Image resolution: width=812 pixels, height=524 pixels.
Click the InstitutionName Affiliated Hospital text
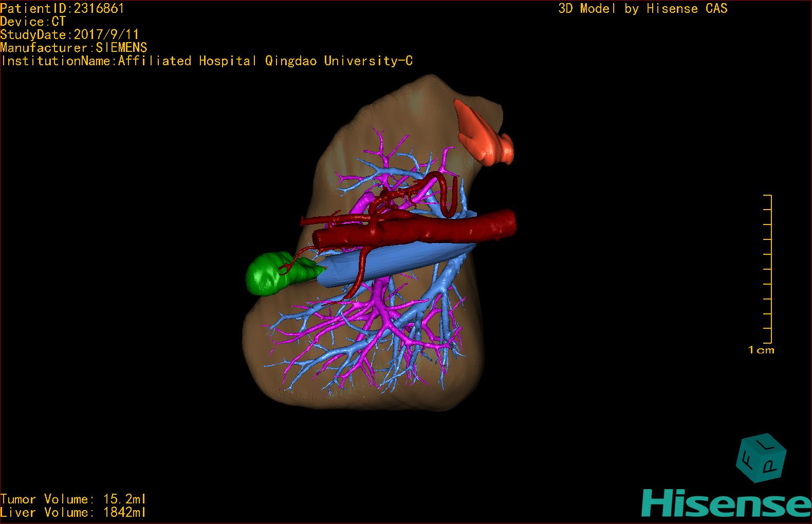pos(207,61)
